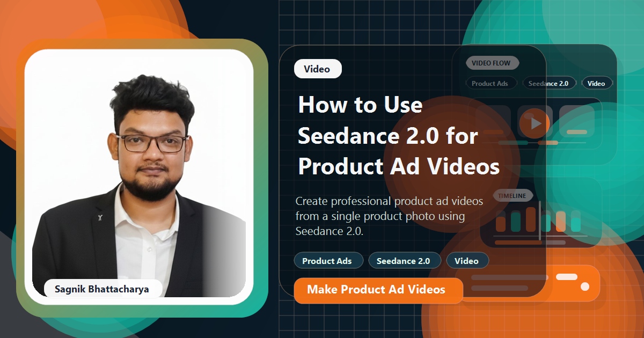
Task: Toggle the Seedance 2.0 chip in VIDEO FLOW
Action: tap(549, 83)
